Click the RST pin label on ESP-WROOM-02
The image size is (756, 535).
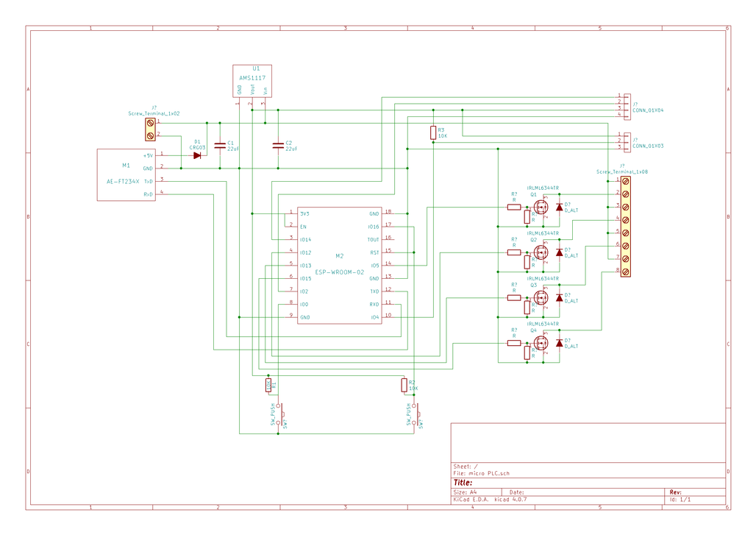(374, 253)
